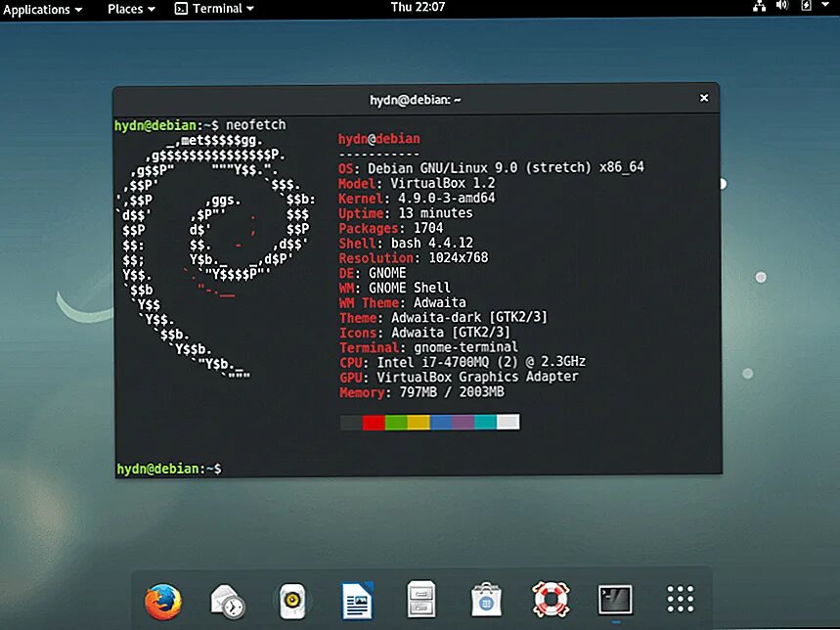840x630 pixels.
Task: Select the Terminal icon in the dock
Action: [615, 600]
